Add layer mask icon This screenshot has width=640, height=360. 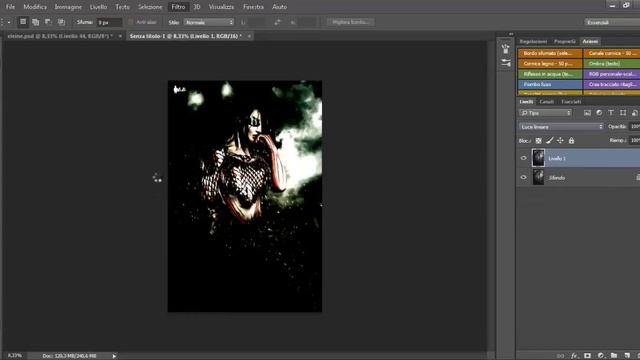[587, 356]
